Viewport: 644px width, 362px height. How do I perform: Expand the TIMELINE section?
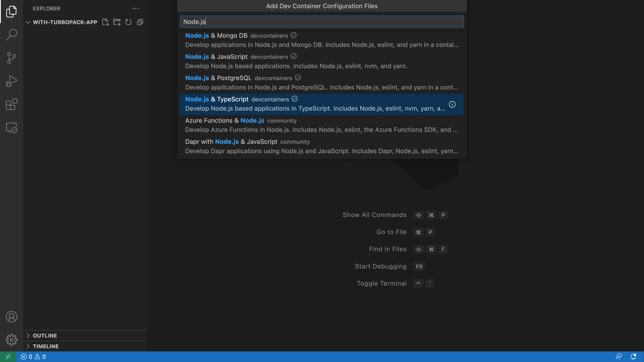click(85, 346)
